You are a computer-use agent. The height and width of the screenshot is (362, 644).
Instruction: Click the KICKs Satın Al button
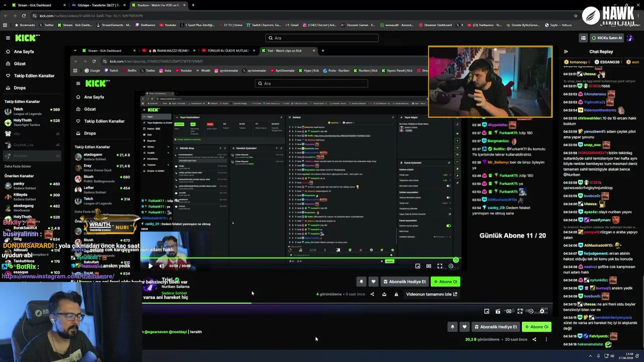[607, 38]
